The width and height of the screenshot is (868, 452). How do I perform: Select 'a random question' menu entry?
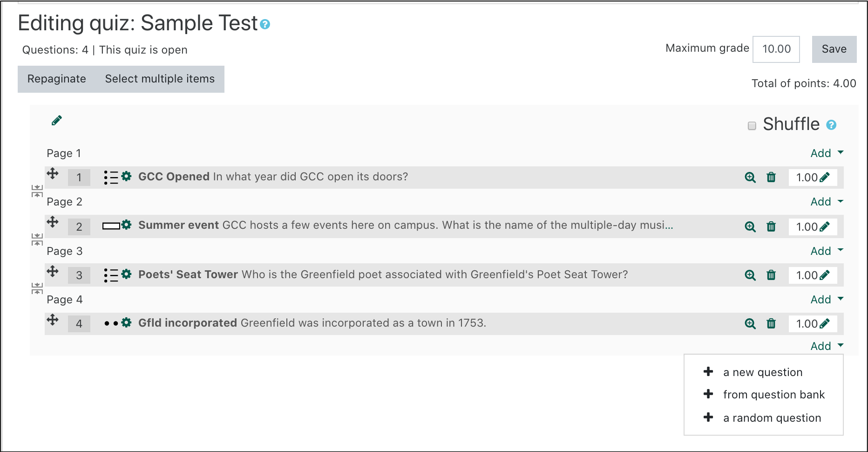772,418
